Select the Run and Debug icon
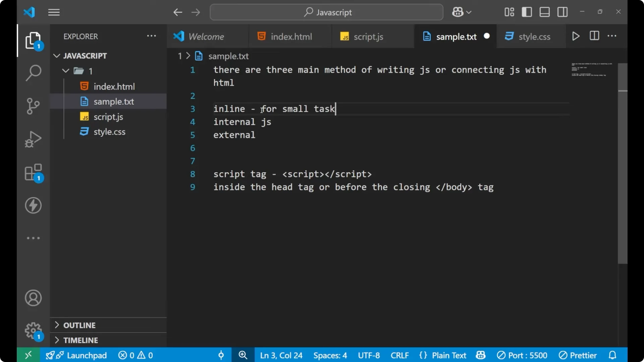Screen dimensions: 644x362 pyautogui.click(x=33, y=139)
